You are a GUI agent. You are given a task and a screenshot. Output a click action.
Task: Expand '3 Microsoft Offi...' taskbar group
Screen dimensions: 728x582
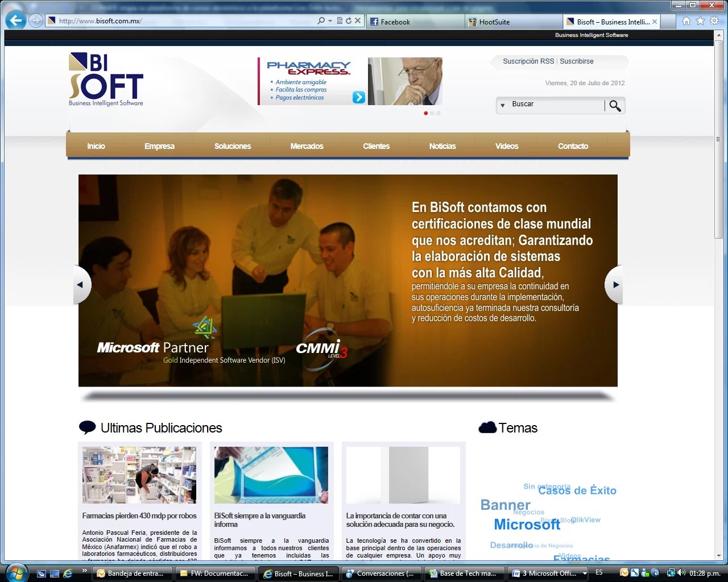point(548,573)
